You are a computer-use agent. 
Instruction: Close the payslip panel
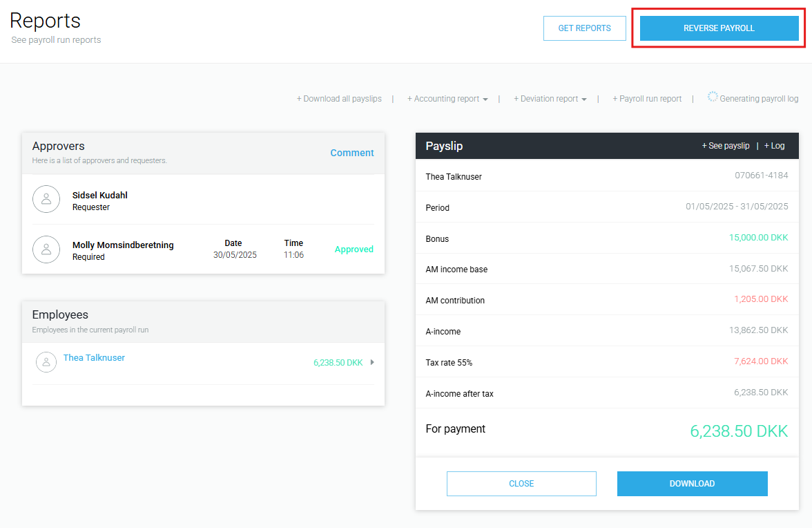tap(521, 484)
